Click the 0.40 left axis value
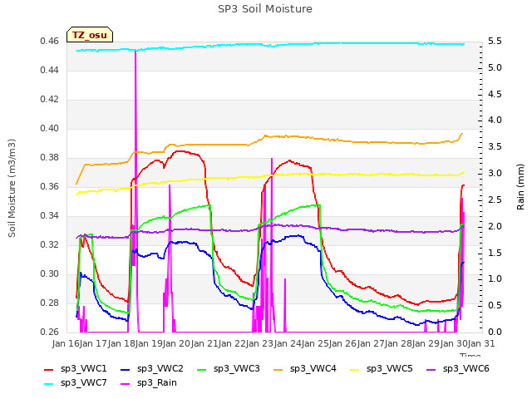Screen dimensions: 532x399 (x=50, y=129)
